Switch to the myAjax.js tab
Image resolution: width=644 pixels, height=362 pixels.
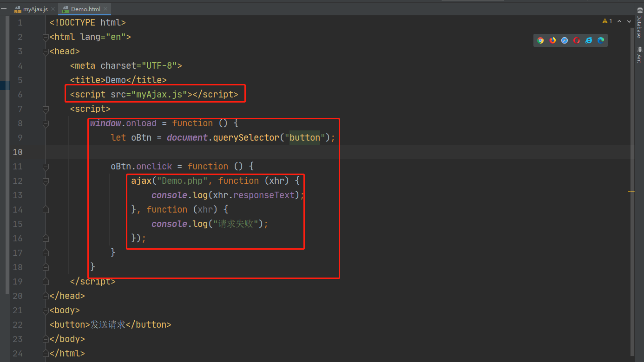pos(35,9)
